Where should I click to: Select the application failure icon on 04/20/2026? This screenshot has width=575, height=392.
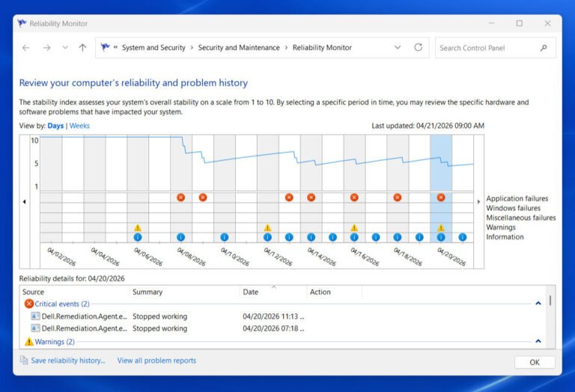coord(441,197)
